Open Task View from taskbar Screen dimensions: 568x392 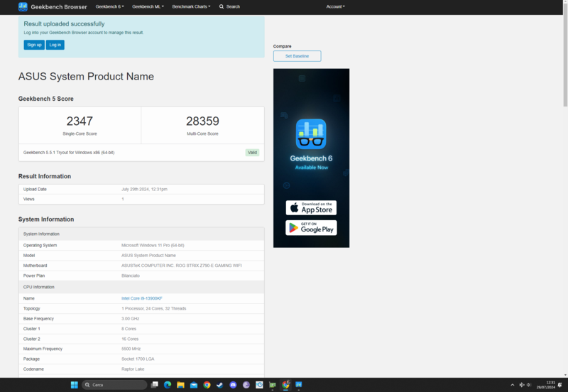(155, 385)
